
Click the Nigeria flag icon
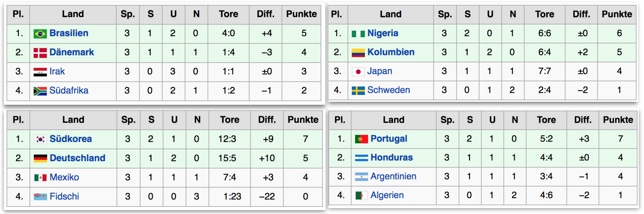(x=358, y=33)
